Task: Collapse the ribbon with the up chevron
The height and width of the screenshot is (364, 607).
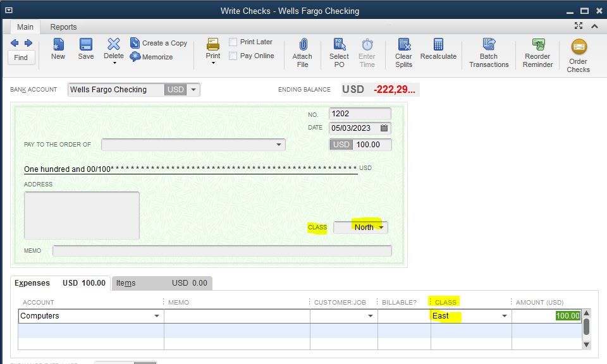Action: point(594,27)
